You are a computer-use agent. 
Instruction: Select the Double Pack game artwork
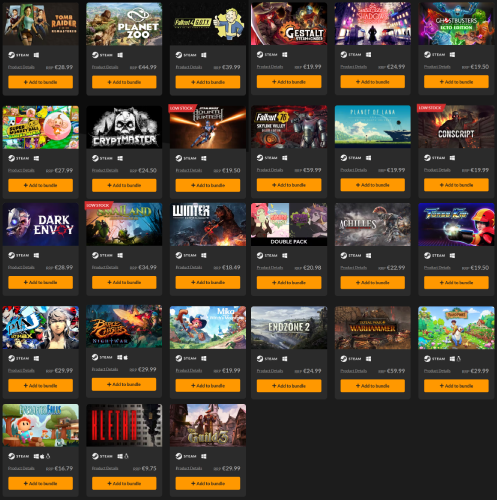[289, 224]
